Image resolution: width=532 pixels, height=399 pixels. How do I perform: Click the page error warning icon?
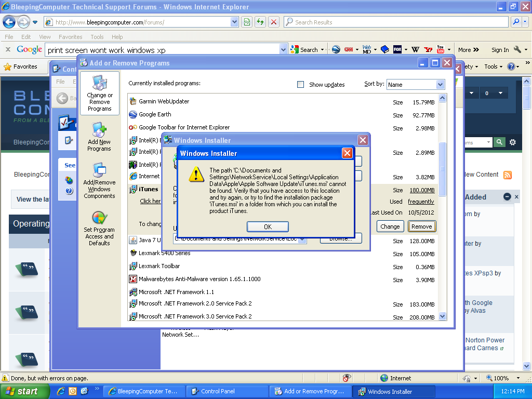coord(5,378)
